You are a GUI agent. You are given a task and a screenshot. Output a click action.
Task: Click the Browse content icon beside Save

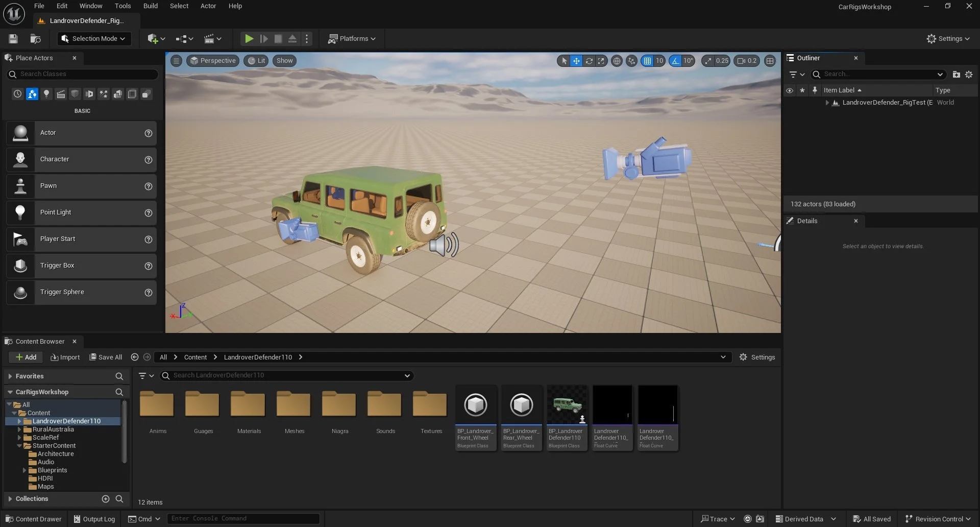[35, 39]
